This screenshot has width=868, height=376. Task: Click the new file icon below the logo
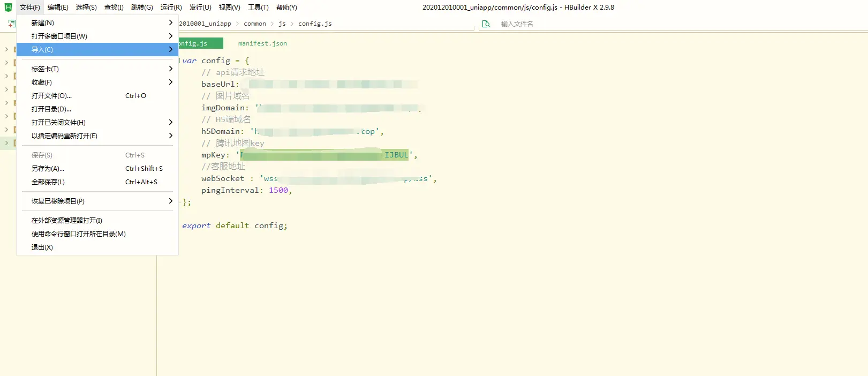coord(12,24)
